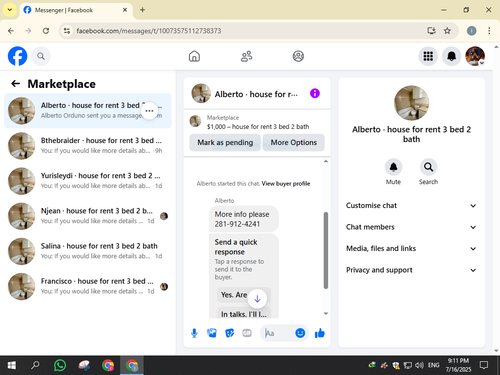
Task: Expand Media, files and links section
Action: 411,249
